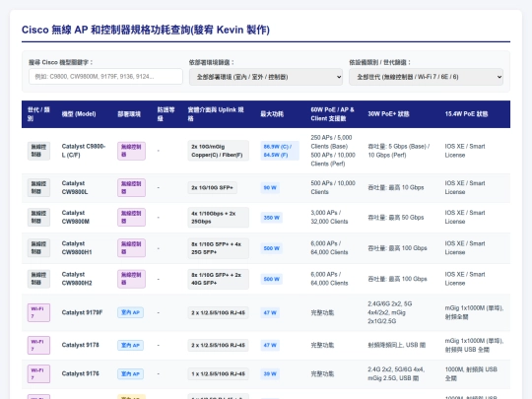Click the 350 W power badge
This screenshot has height=399, width=532.
coord(272,218)
